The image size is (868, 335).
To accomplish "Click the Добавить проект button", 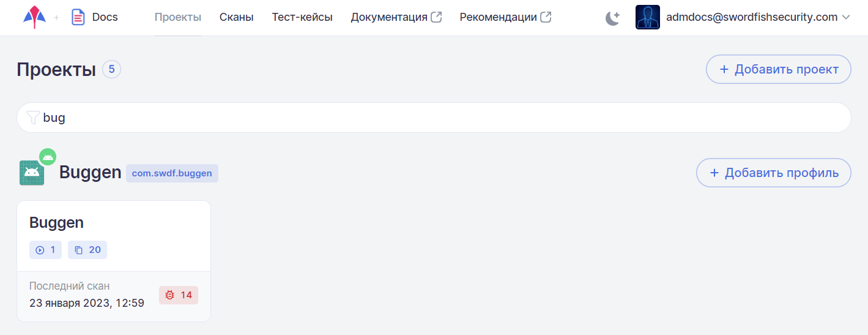I will click(778, 69).
